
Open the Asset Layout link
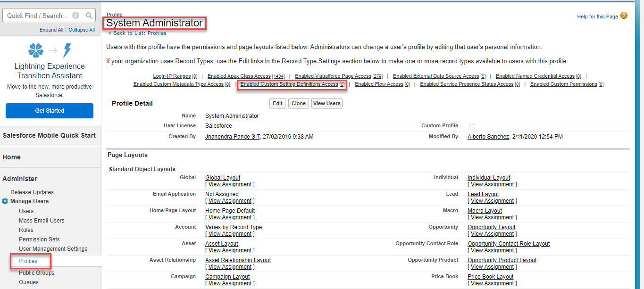coord(222,244)
